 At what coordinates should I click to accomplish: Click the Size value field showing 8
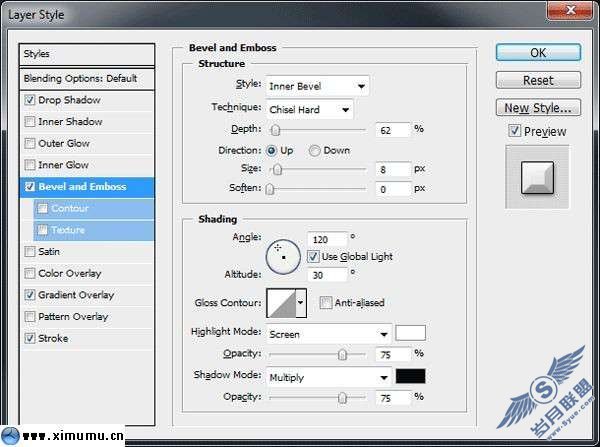[393, 170]
